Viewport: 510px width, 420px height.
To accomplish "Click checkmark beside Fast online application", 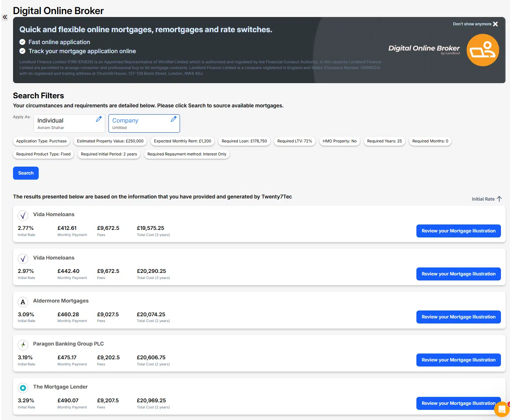I will (x=22, y=42).
